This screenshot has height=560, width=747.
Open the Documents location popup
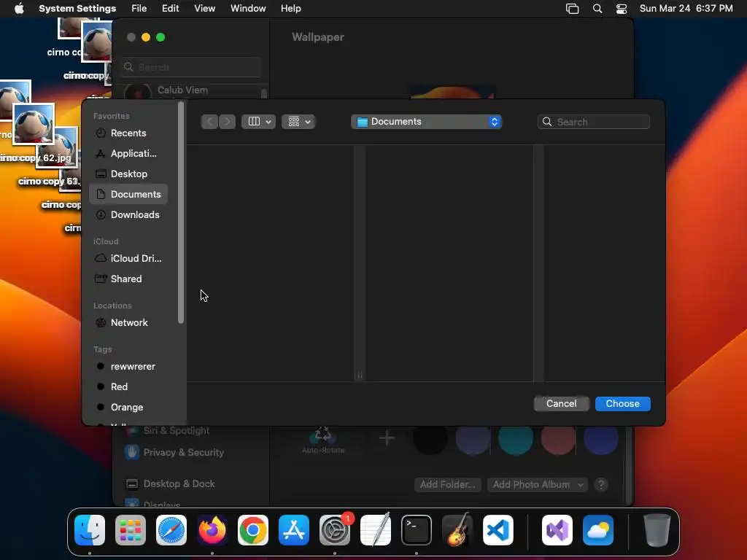(426, 122)
